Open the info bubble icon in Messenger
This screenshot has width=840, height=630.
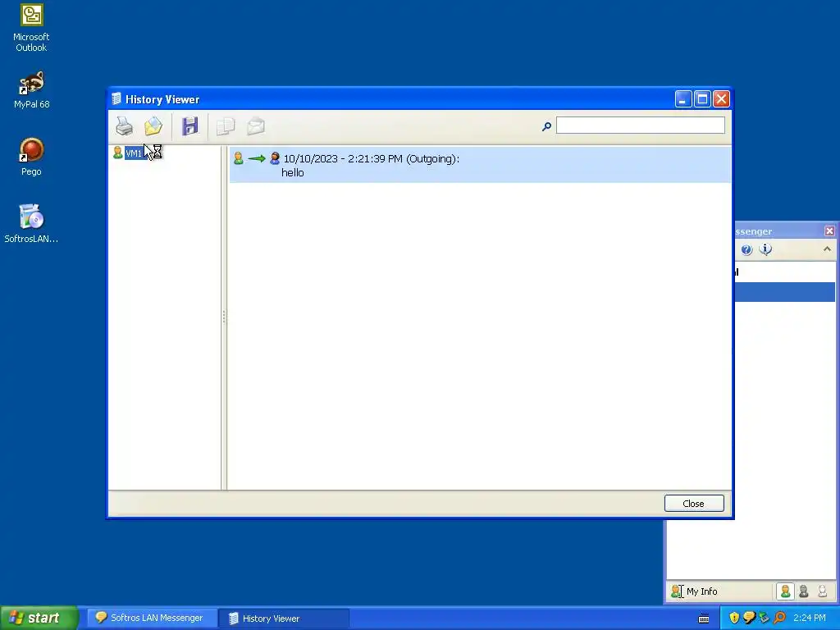pyautogui.click(x=765, y=249)
